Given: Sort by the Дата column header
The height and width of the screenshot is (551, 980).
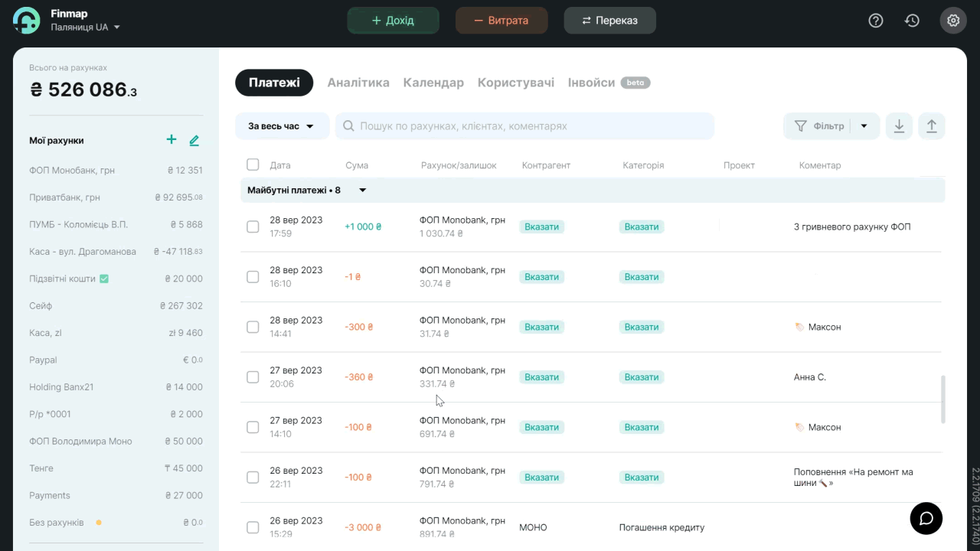Looking at the screenshot, I should point(280,165).
